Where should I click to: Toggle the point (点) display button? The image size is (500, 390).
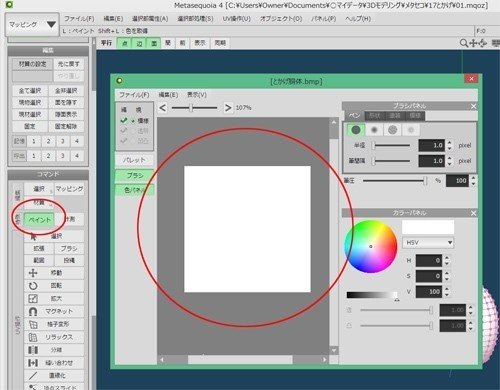124,43
